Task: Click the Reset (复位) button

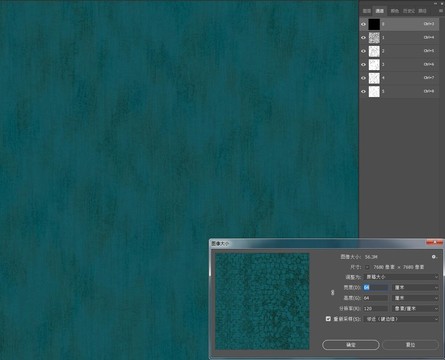Action: [410, 345]
